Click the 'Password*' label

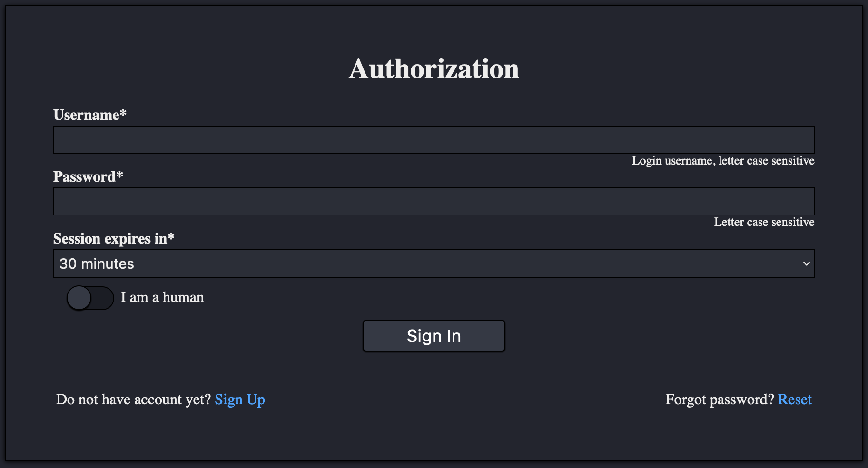click(88, 176)
